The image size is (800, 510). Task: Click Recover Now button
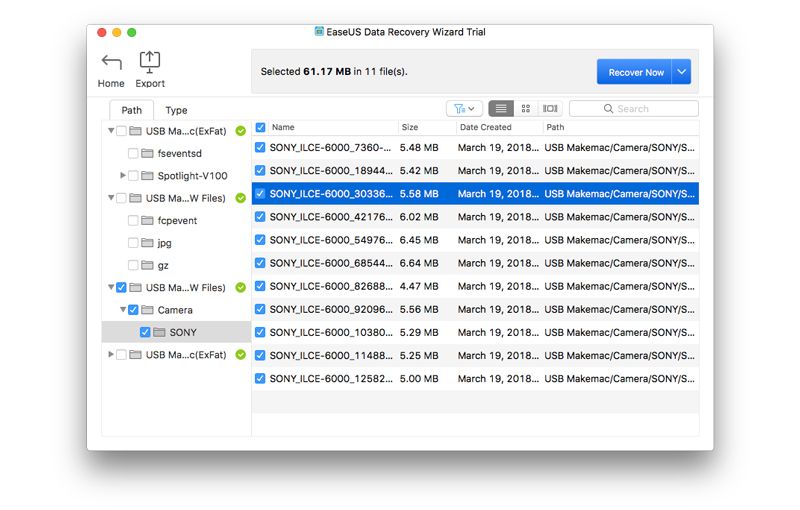pyautogui.click(x=635, y=72)
